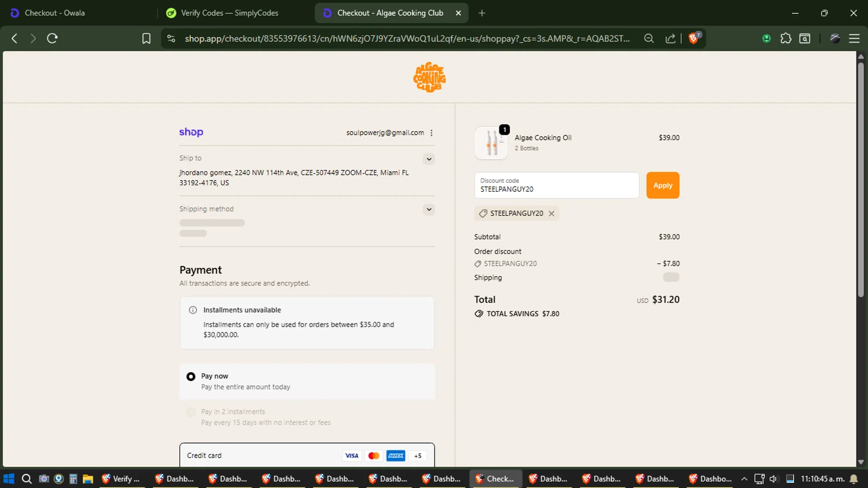868x488 pixels.
Task: Click the order discount – $7.80 amount
Action: click(668, 263)
